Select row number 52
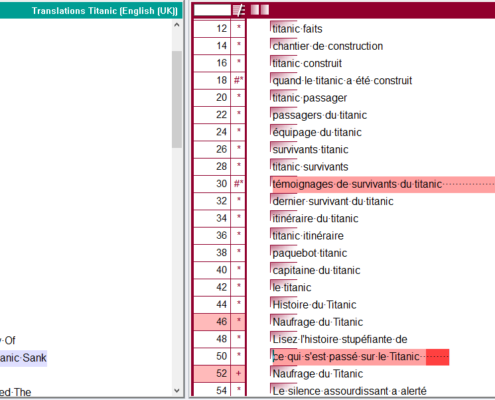The image size is (495, 400). pyautogui.click(x=222, y=373)
